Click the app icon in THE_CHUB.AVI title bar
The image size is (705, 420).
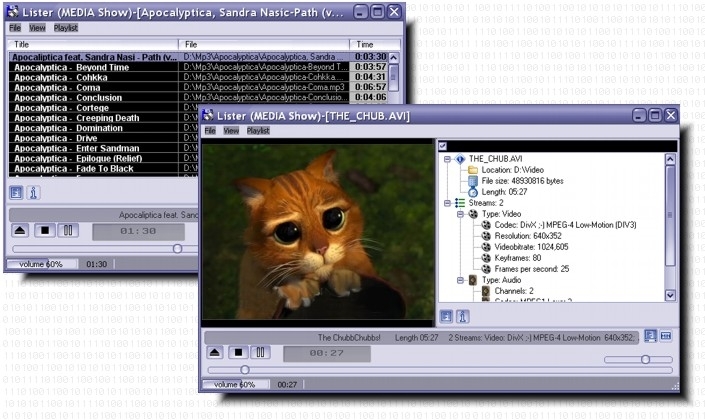[x=208, y=116]
